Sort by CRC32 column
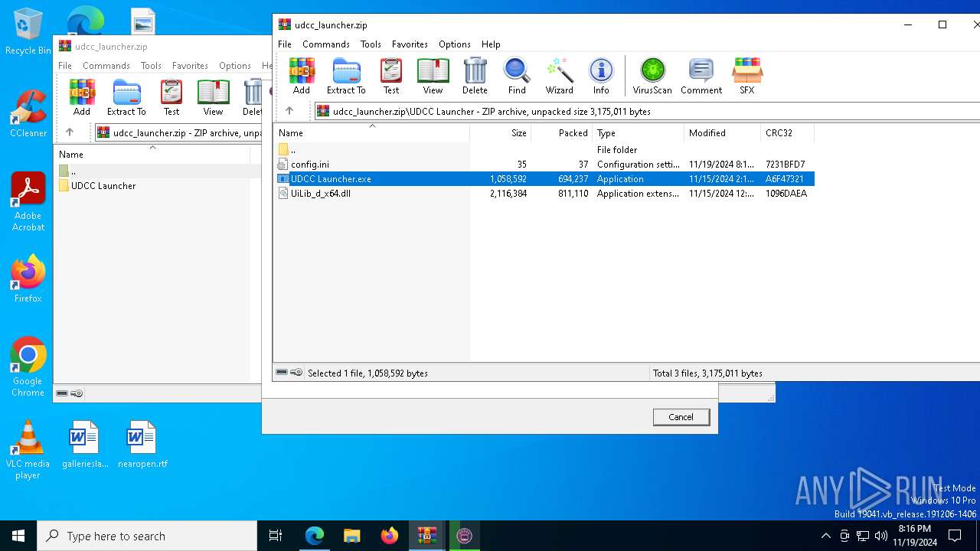This screenshot has width=980, height=551. pos(788,133)
